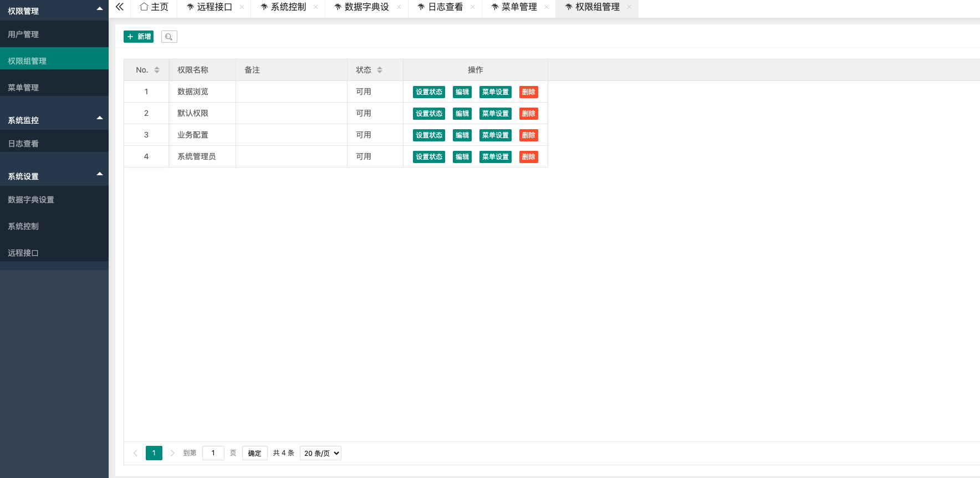Click 可用 status in 数据浏览 row
The width and height of the screenshot is (980, 478).
[x=364, y=91]
